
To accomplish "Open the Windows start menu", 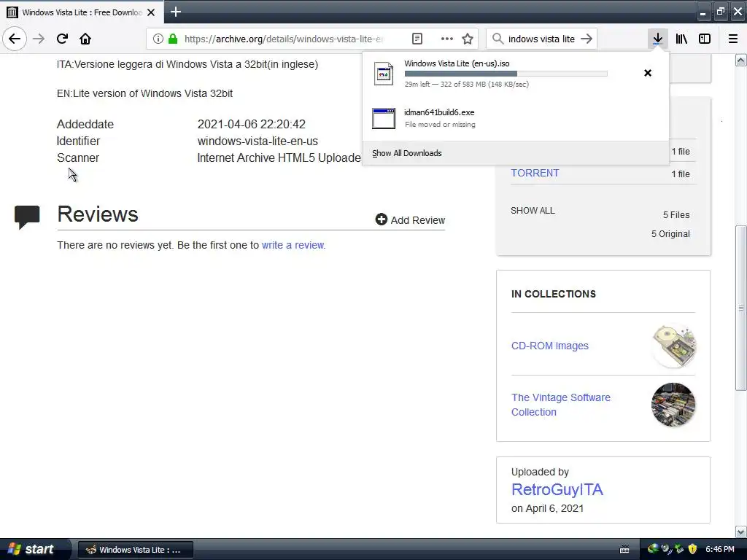I will (x=34, y=549).
